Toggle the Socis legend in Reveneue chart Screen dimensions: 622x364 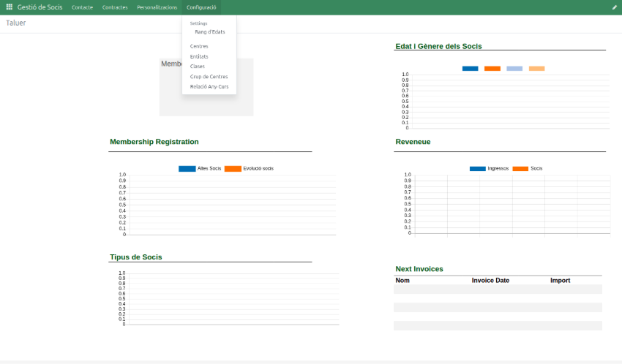tap(528, 169)
